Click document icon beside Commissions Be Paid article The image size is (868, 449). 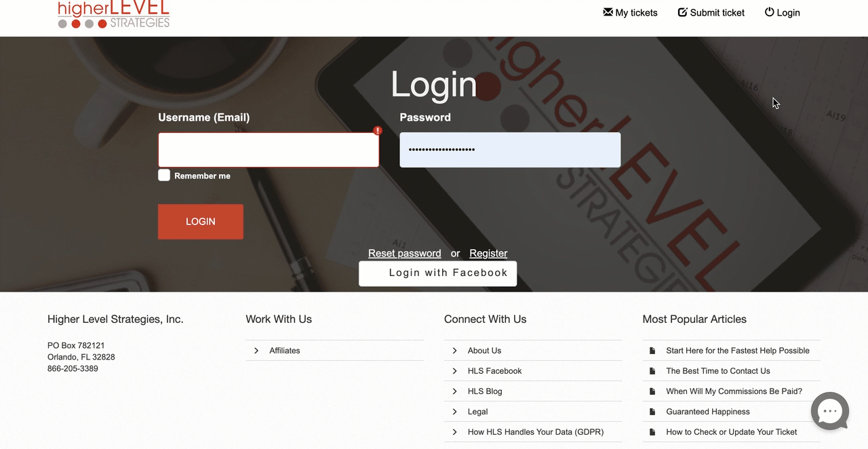click(x=652, y=391)
